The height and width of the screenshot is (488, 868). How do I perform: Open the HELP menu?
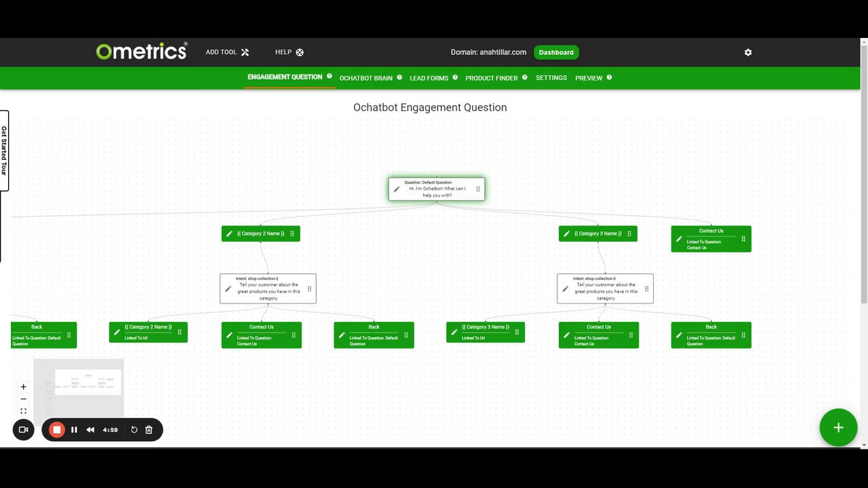[289, 52]
